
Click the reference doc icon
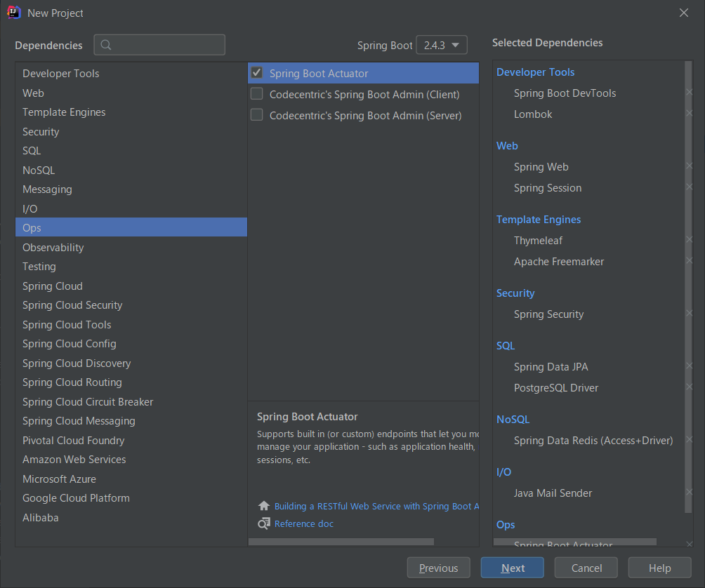coord(264,523)
